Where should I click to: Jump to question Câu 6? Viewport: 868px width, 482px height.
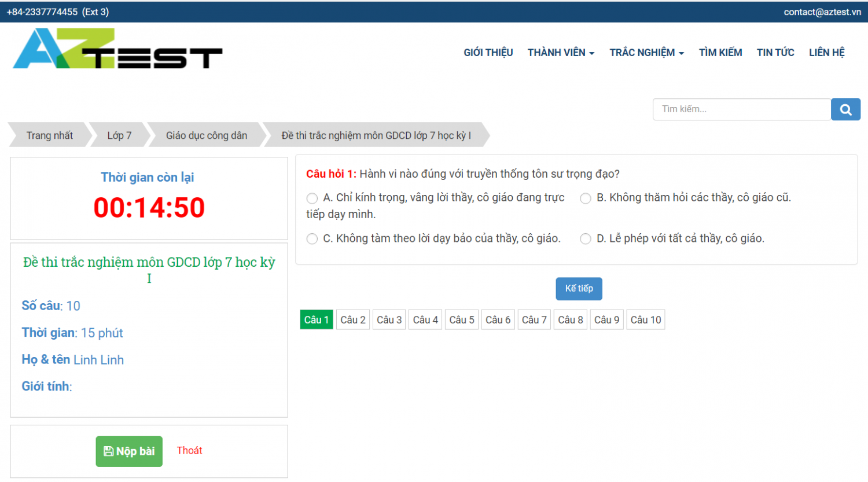tap(498, 320)
